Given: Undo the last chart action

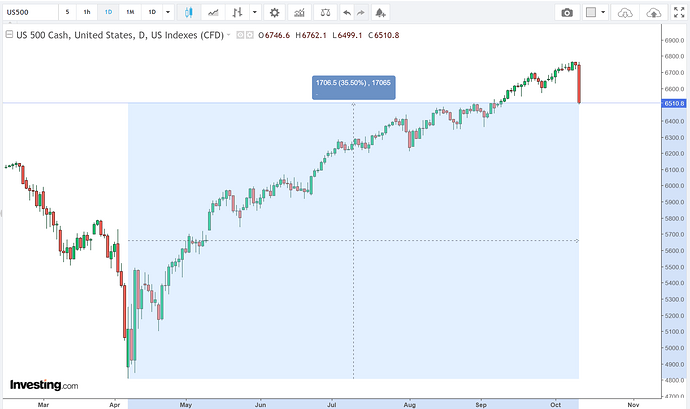Looking at the screenshot, I should (347, 12).
